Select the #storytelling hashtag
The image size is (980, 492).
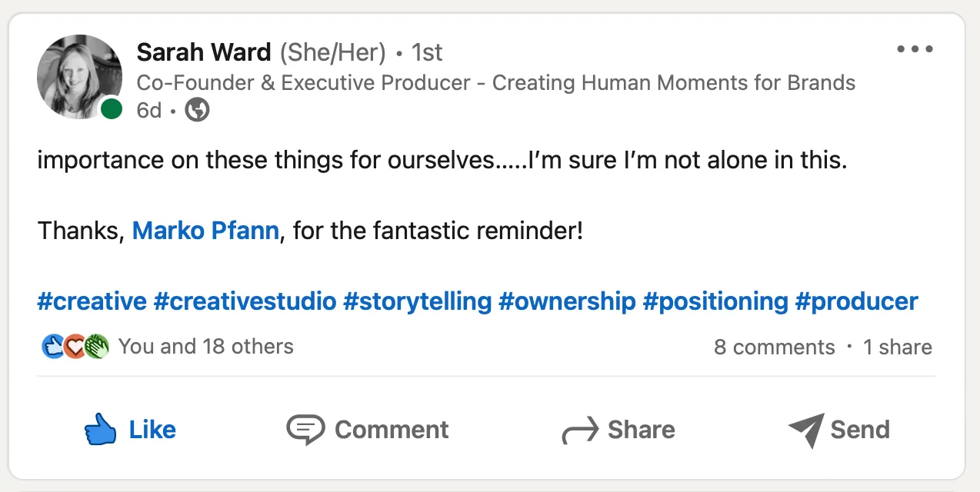pos(417,301)
